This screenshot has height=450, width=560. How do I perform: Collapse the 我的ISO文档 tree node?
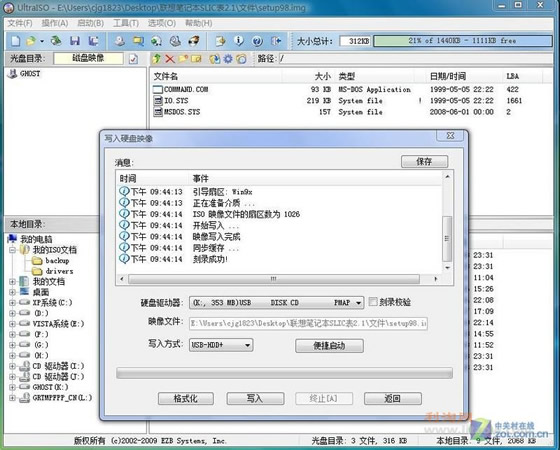point(12,250)
